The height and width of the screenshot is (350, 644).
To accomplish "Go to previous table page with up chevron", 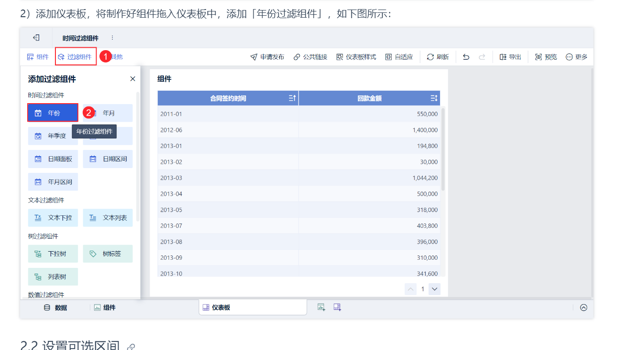I will (x=410, y=289).
